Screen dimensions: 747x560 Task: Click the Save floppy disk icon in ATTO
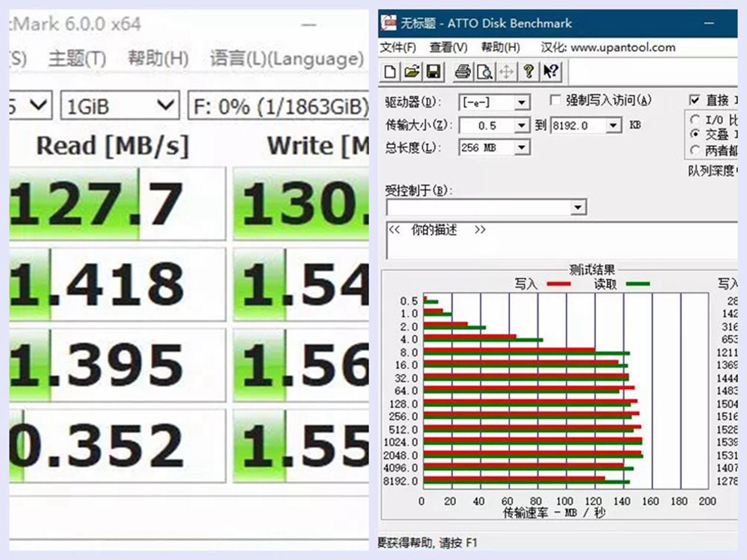(433, 72)
